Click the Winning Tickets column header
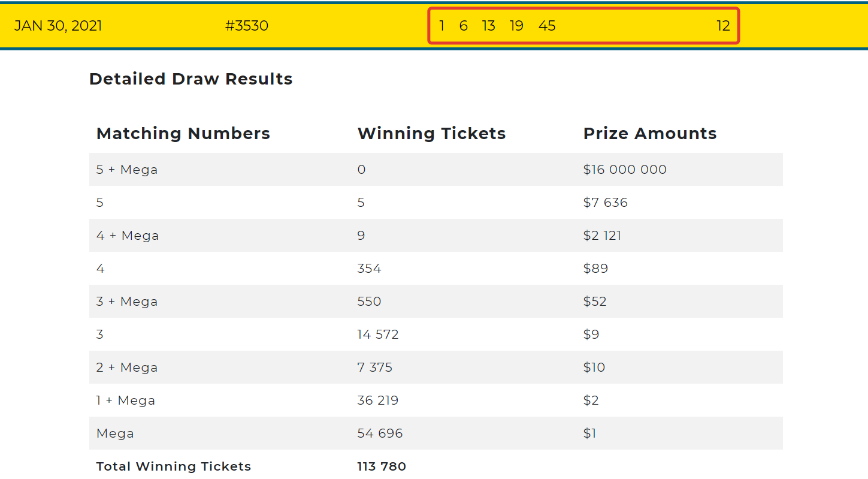Image resolution: width=868 pixels, height=479 pixels. pyautogui.click(x=432, y=133)
